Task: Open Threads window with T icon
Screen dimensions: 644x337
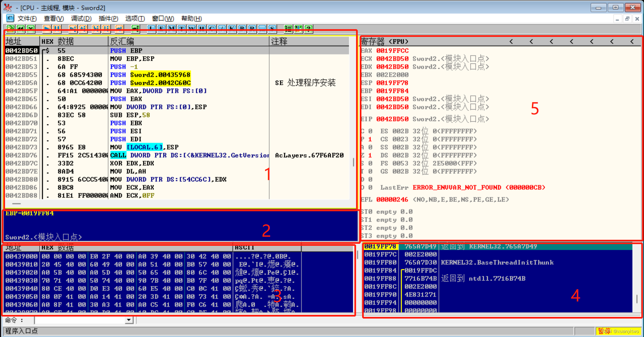Action: click(182, 29)
